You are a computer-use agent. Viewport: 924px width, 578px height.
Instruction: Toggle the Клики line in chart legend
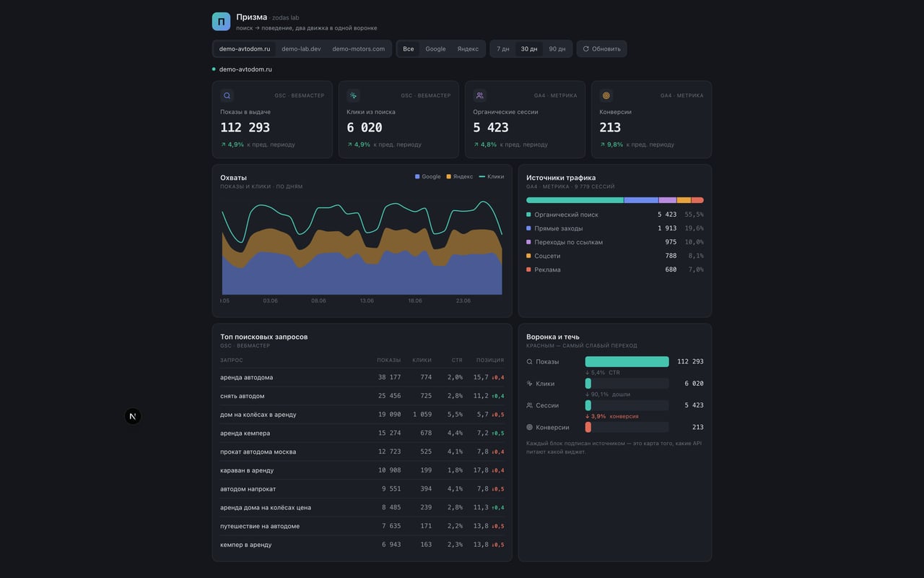(x=492, y=176)
